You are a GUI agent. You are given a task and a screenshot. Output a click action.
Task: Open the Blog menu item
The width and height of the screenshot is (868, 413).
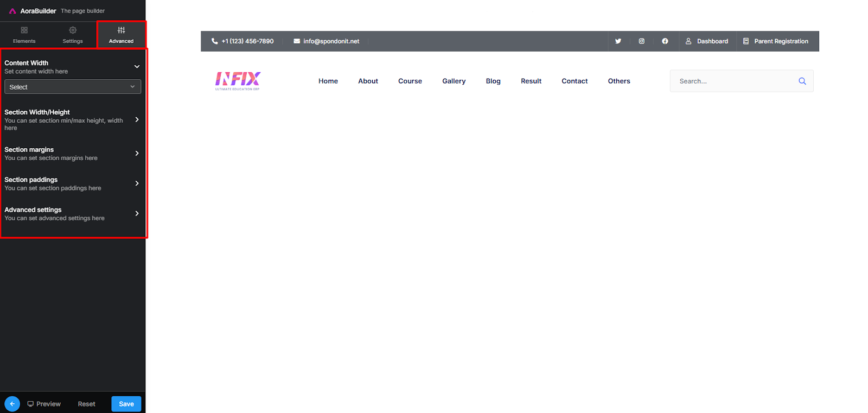click(493, 81)
